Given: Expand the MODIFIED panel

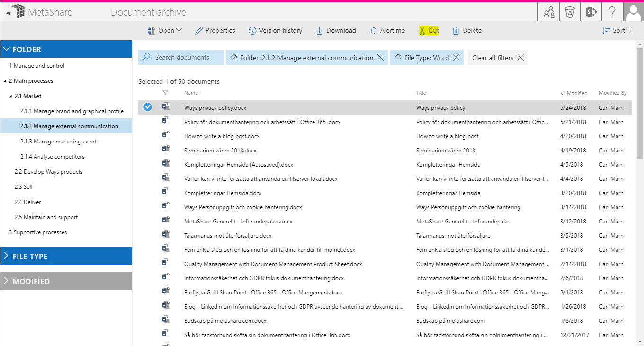Looking at the screenshot, I should coord(66,281).
